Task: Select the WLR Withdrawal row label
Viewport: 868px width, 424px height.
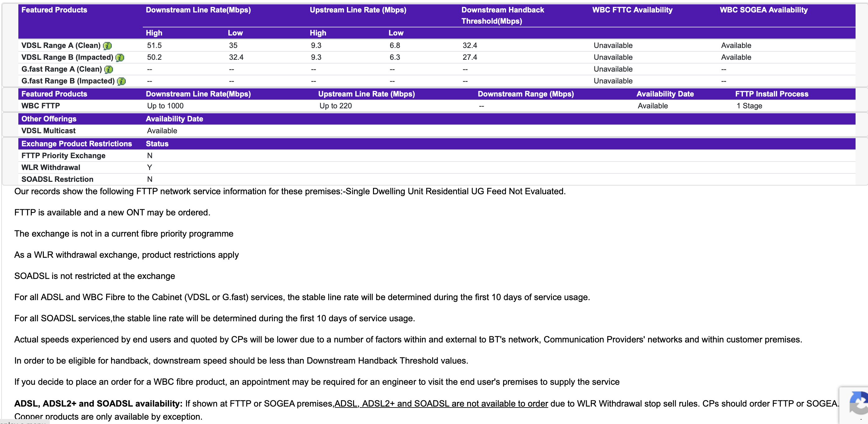Action: [50, 167]
